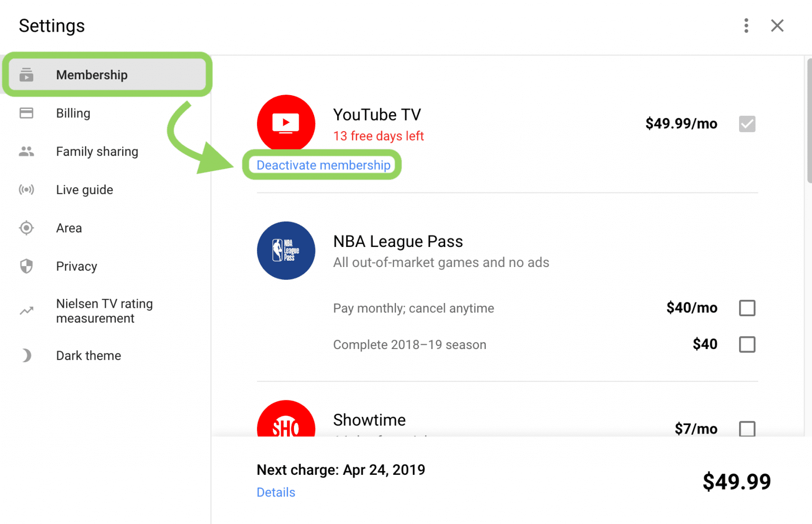This screenshot has height=524, width=812.
Task: Click the YouTube TV logo
Action: pyautogui.click(x=286, y=123)
